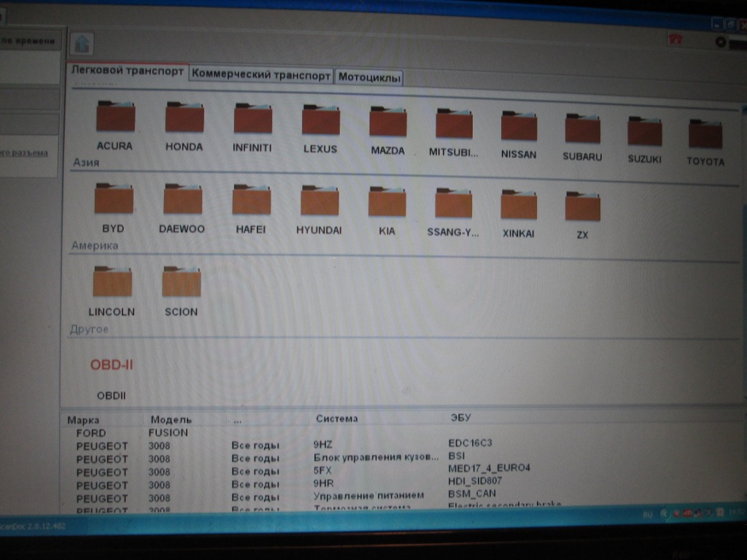Click the Модель column header
This screenshot has width=747, height=560.
click(x=171, y=419)
